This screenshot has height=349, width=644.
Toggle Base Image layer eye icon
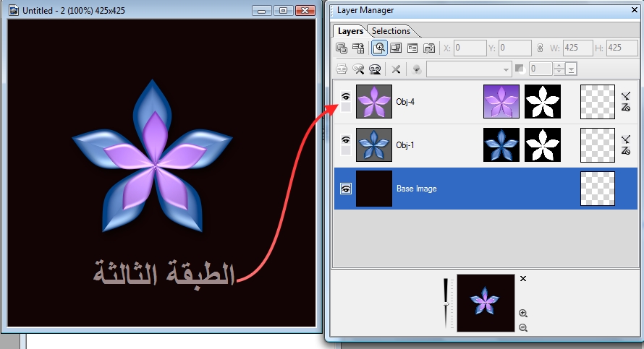point(346,189)
